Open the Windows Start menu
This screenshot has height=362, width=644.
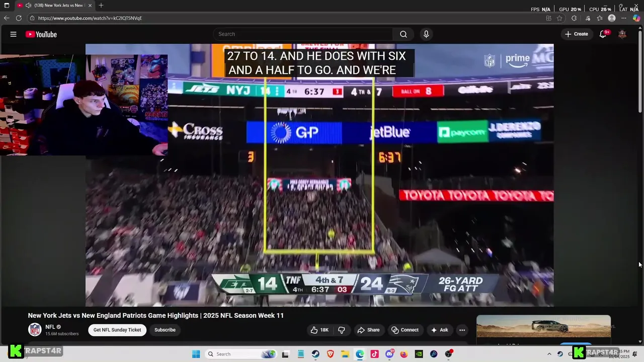click(x=196, y=354)
